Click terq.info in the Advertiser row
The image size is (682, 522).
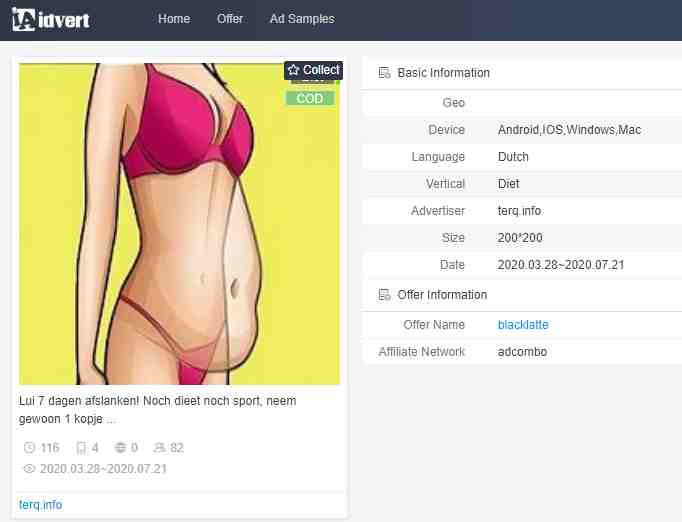(520, 211)
